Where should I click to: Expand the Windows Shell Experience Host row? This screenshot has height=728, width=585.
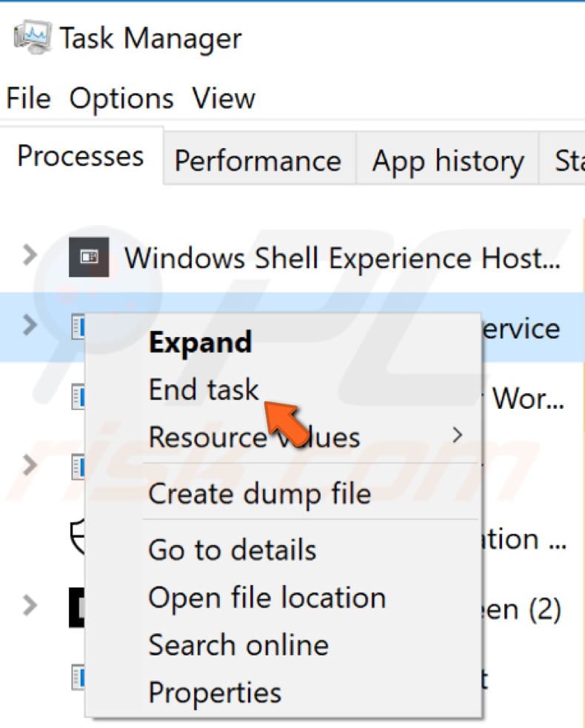click(29, 256)
